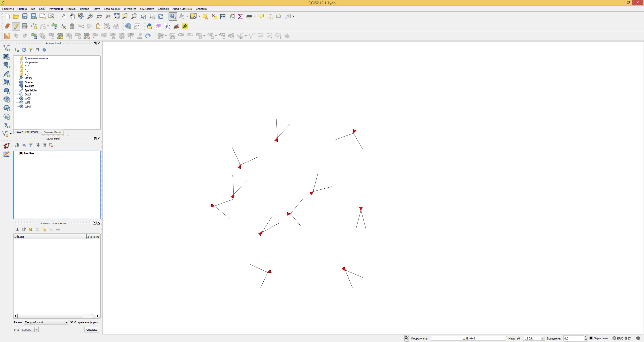The width and height of the screenshot is (644, 342).
Task: Activate the Identify Features tool
Action: pos(173,16)
